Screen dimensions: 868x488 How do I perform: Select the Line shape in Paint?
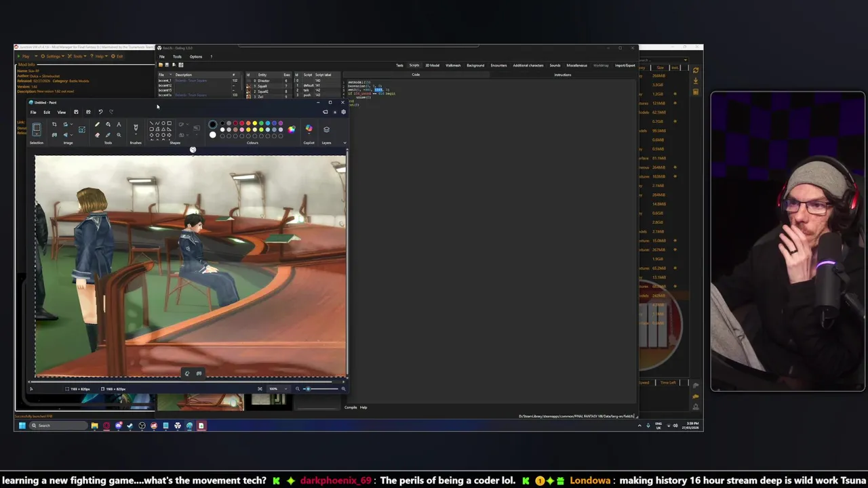(152, 123)
